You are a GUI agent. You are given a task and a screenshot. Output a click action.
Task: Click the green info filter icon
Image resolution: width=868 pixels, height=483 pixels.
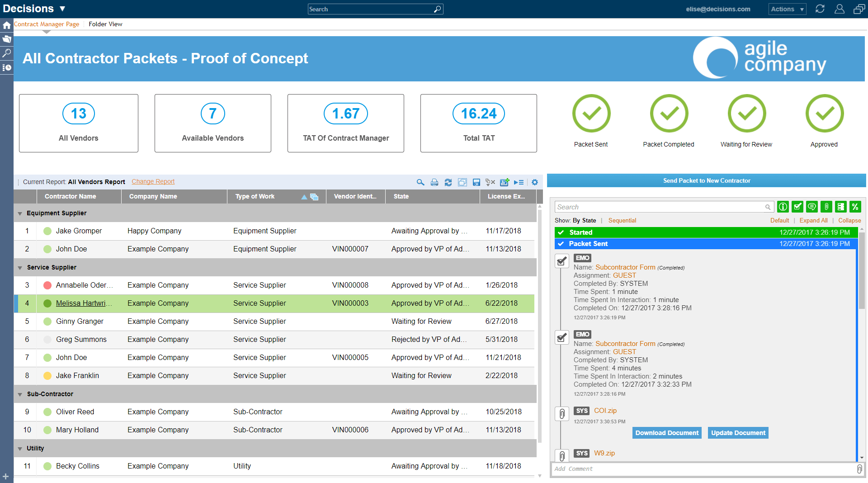coord(783,207)
